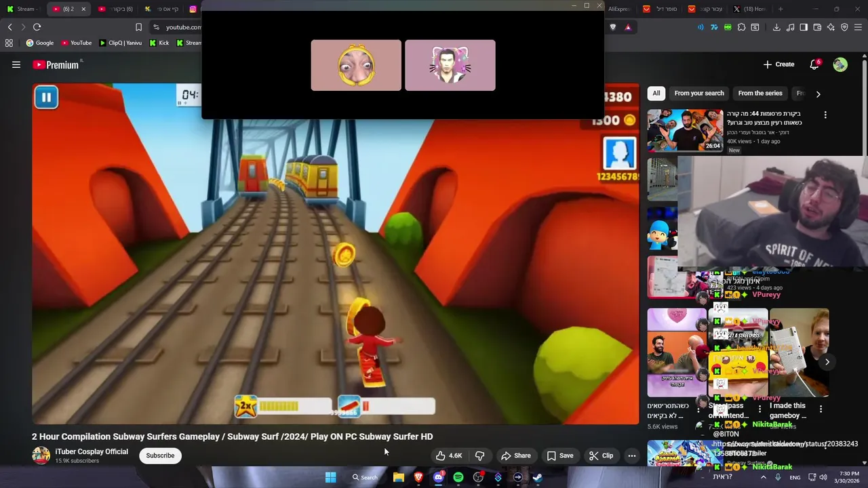Pause the Subway Surfers video
Image resolution: width=868 pixels, height=488 pixels.
pos(46,98)
